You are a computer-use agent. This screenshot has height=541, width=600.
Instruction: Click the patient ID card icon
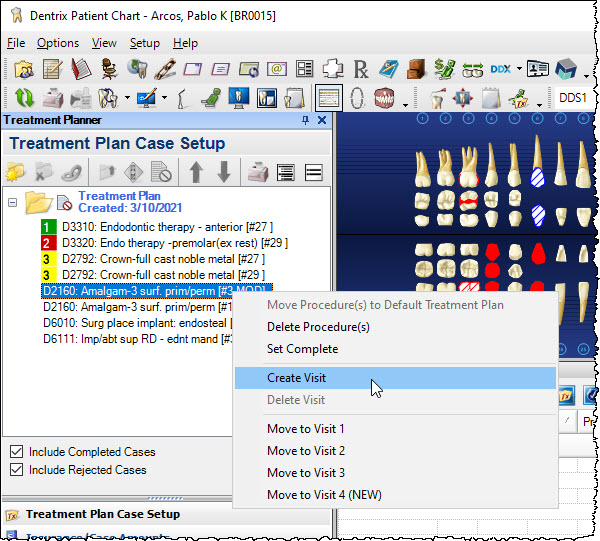538,69
